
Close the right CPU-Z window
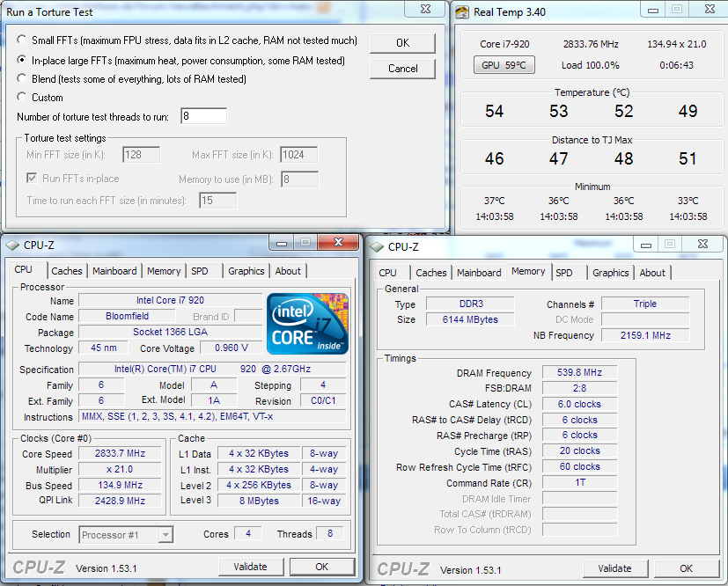coord(702,244)
